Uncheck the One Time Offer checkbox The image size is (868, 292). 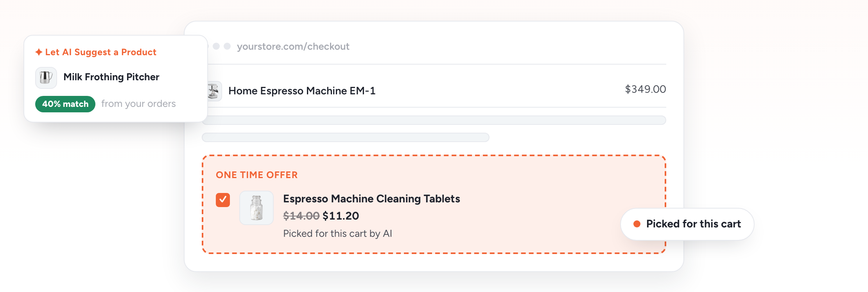click(223, 200)
